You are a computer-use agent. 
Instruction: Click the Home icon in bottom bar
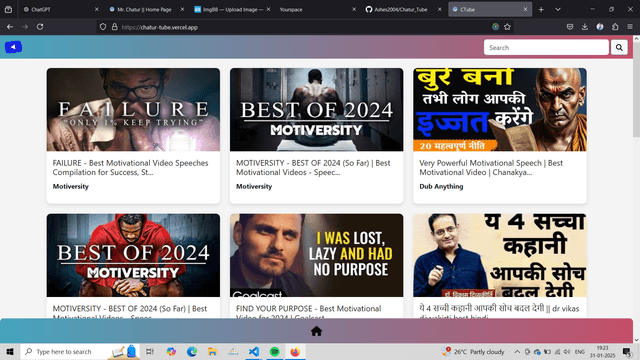click(316, 331)
